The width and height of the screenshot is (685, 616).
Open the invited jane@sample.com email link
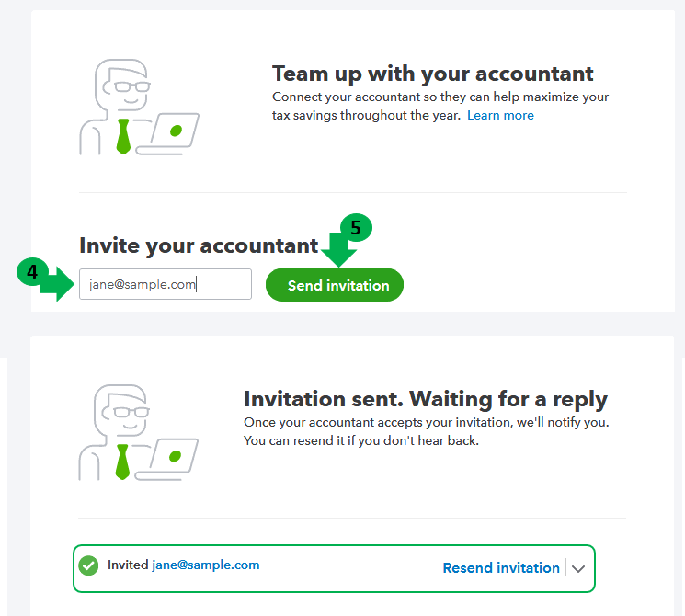tap(206, 565)
